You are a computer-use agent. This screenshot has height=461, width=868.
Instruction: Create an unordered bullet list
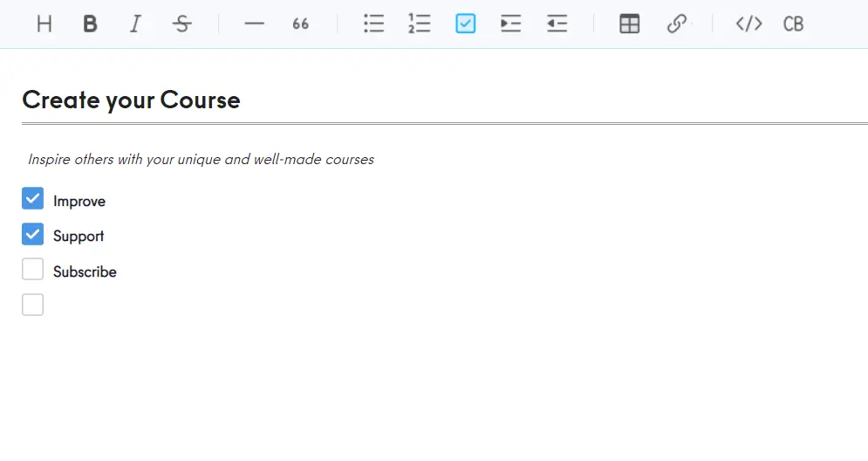(x=374, y=24)
